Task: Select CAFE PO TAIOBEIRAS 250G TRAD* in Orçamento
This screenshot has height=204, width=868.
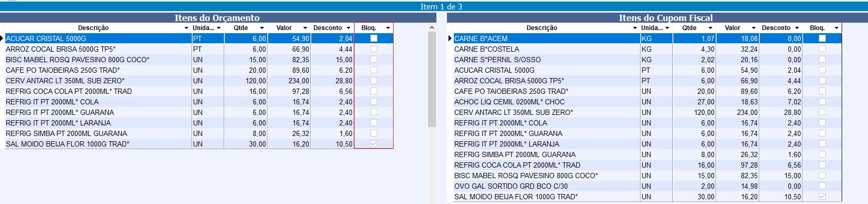Action: [x=199, y=70]
